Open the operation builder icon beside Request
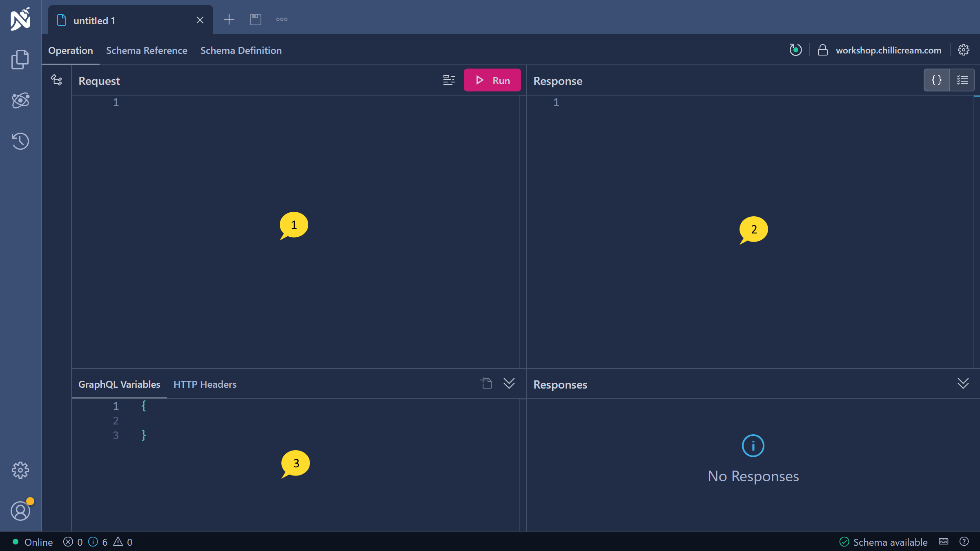This screenshot has width=980, height=551. (x=56, y=80)
